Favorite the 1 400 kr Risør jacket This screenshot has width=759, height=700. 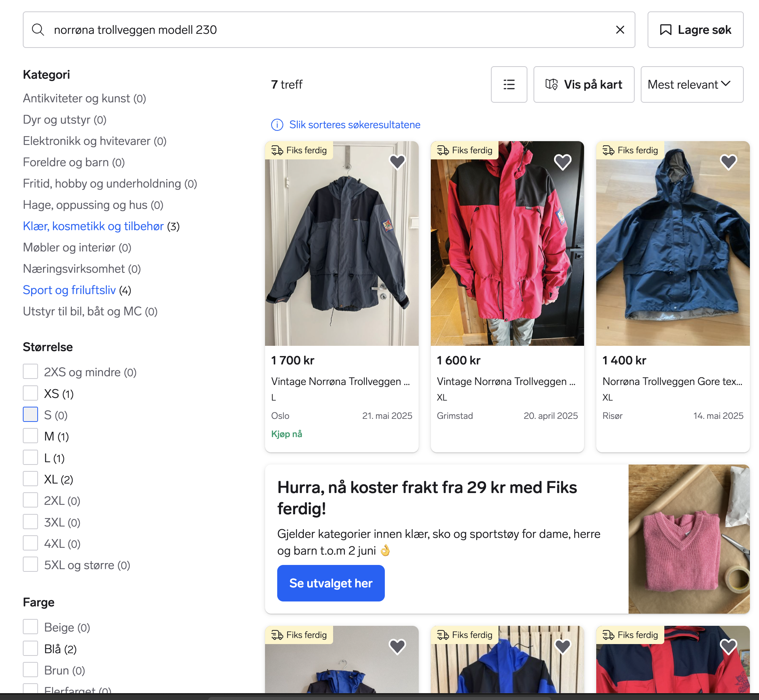728,162
